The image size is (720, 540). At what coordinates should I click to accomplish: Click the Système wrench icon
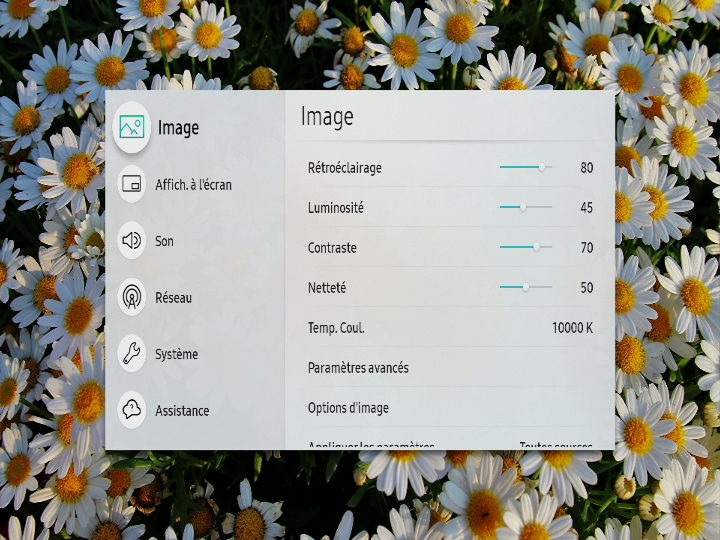[131, 353]
